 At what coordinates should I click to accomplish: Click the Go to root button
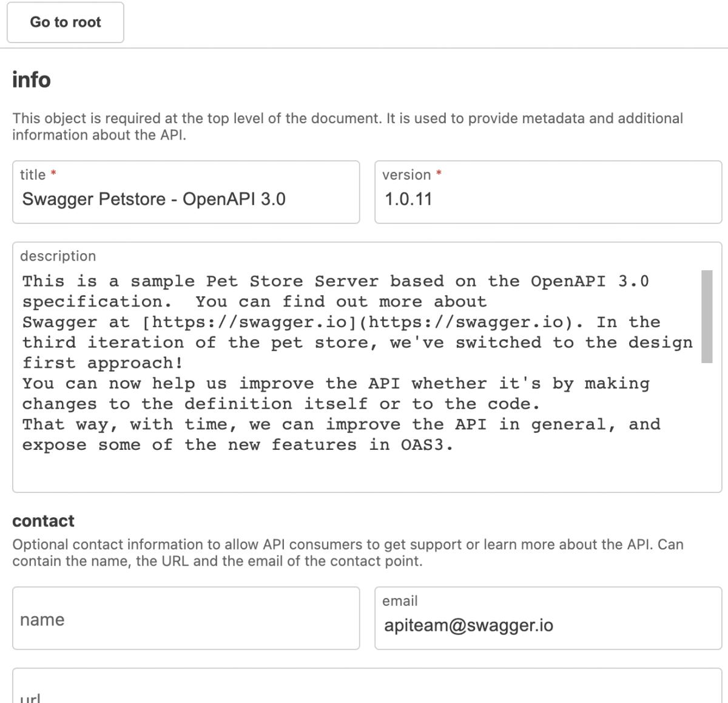tap(66, 22)
